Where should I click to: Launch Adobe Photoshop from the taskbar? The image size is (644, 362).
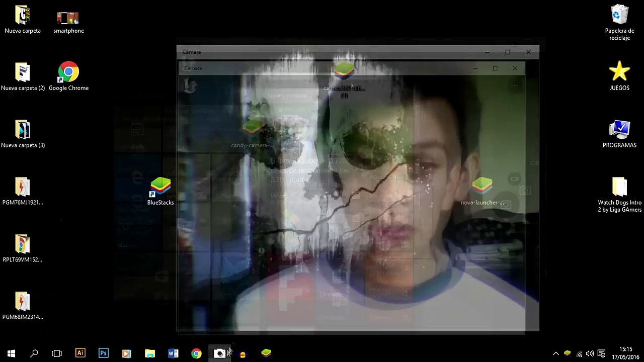click(x=103, y=353)
